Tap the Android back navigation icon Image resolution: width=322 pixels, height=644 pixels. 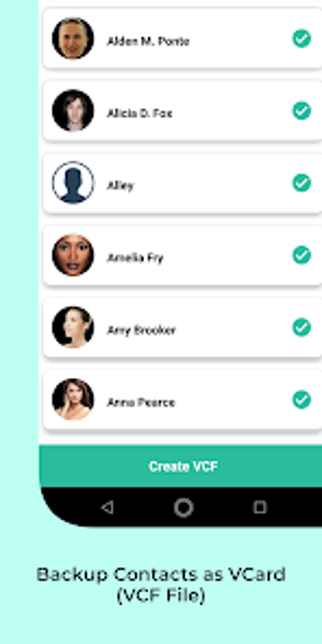tap(107, 507)
